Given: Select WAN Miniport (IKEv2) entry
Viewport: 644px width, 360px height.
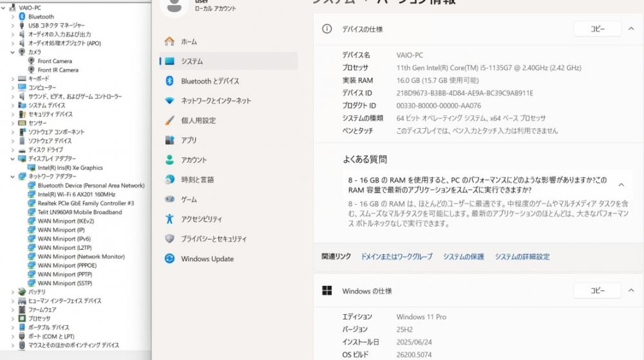Looking at the screenshot, I should [x=66, y=221].
